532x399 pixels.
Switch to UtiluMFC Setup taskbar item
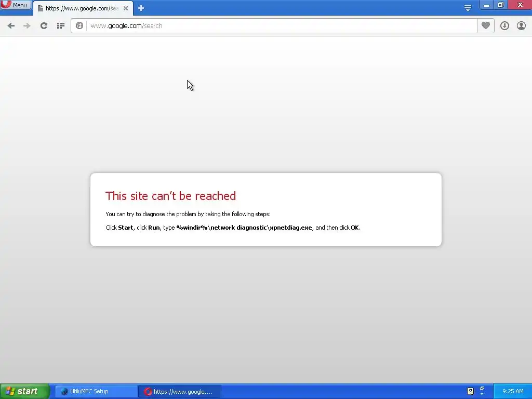[x=96, y=392]
